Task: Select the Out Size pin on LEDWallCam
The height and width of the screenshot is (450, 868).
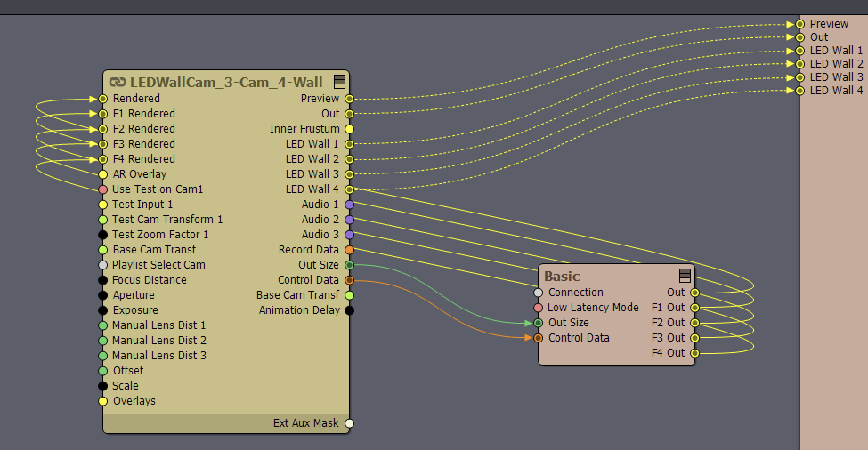Action: 349,265
